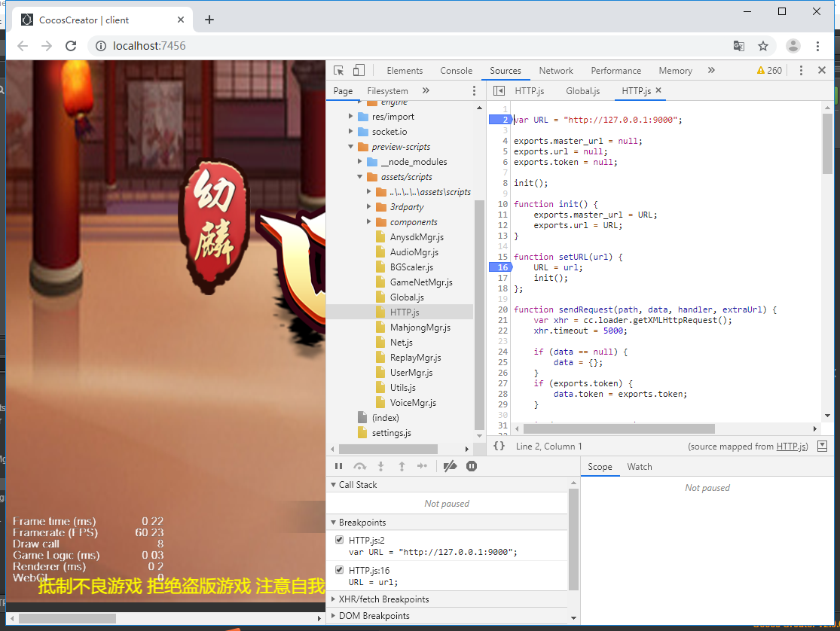Screen dimensions: 840x631
Task: Toggle the file navigator sidebar
Action: (x=499, y=90)
